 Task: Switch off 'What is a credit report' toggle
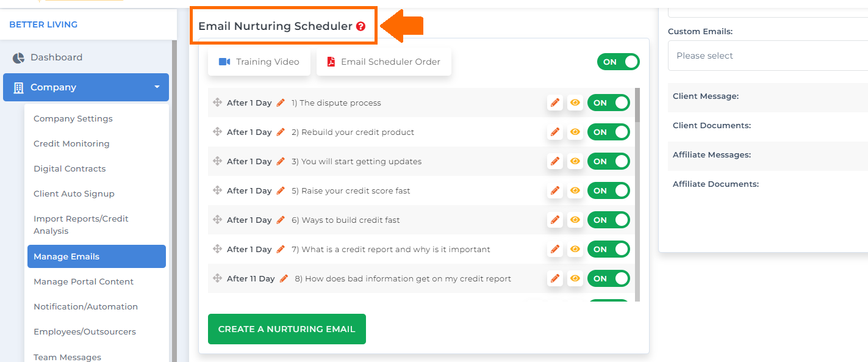click(x=609, y=249)
